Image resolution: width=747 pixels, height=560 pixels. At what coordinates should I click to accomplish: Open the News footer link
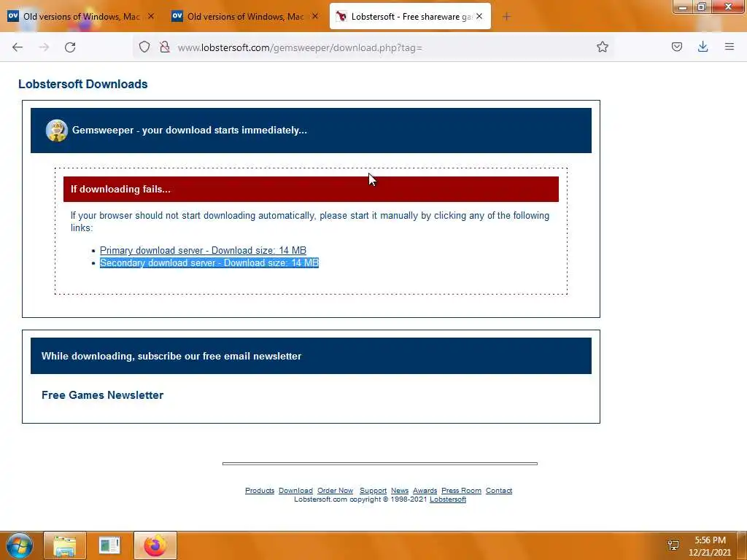[x=400, y=491]
